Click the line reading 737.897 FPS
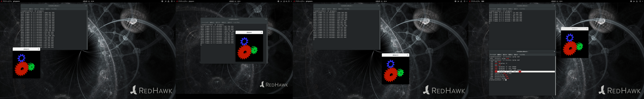 coord(506,13)
